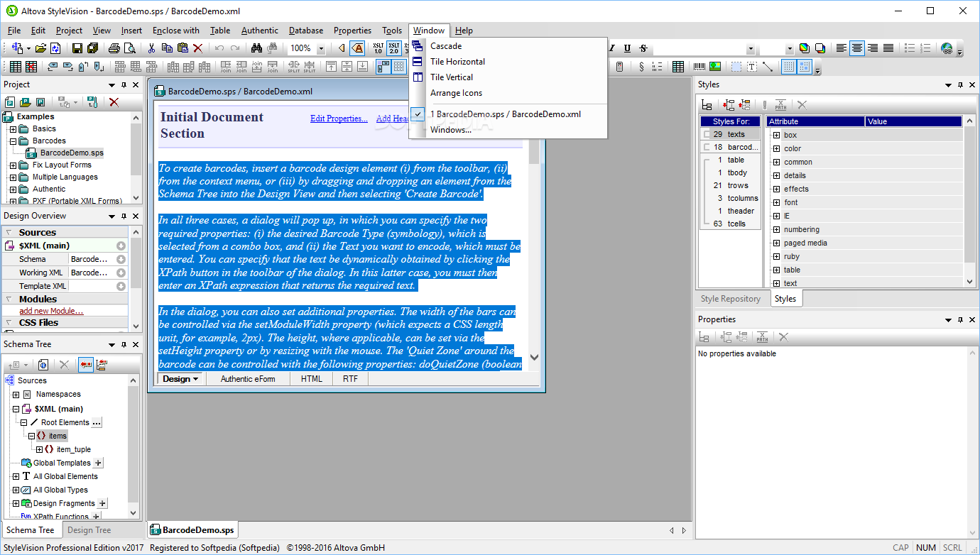Apply Strikethrough formatting from the toolbar
This screenshot has height=555, width=980.
(643, 48)
